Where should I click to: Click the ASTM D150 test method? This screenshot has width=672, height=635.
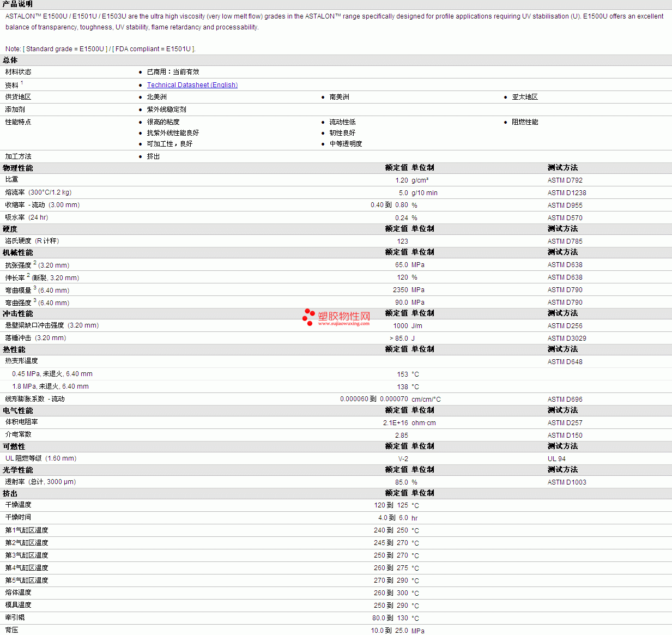(565, 436)
